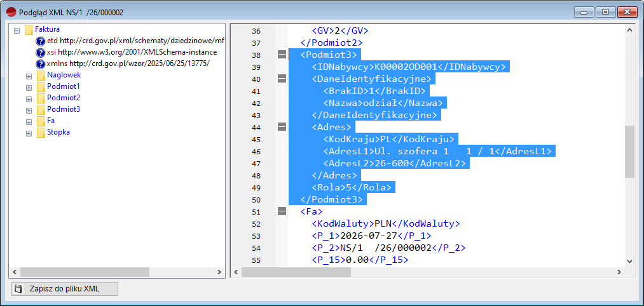Select the xsi XMLSchema-instance entry
The image size is (644, 306).
coord(132,52)
